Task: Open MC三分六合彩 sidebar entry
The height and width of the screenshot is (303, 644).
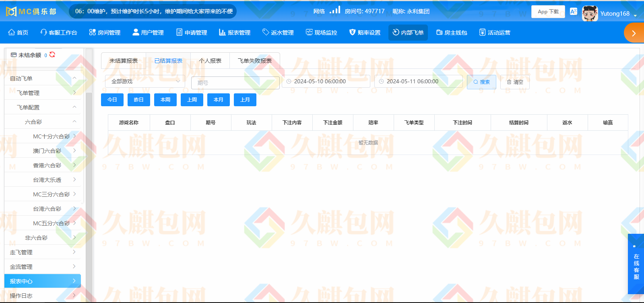Action: click(43, 194)
